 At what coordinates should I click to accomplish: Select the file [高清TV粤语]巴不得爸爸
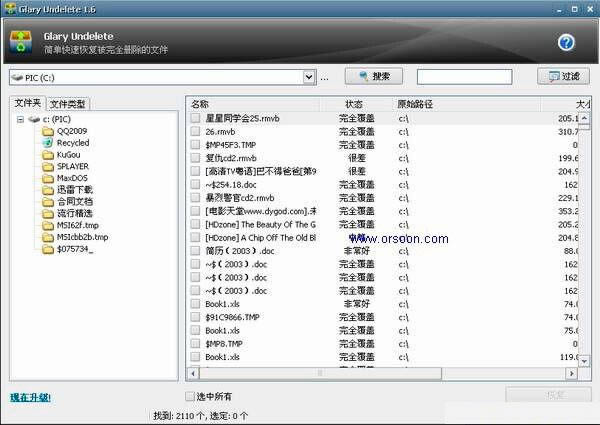261,171
